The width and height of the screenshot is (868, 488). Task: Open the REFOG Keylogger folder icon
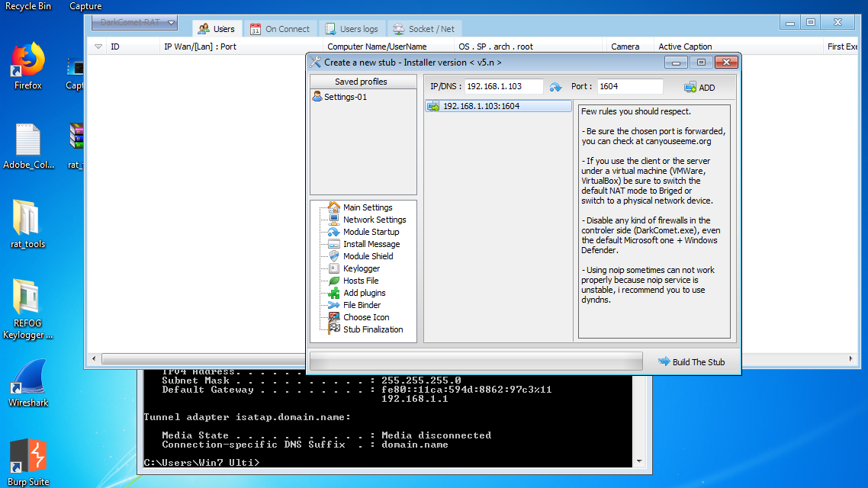[27, 309]
